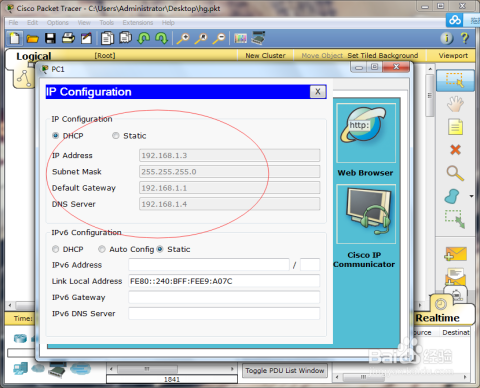Open the Options menu
Viewport: 480px width, 388px height.
point(58,23)
